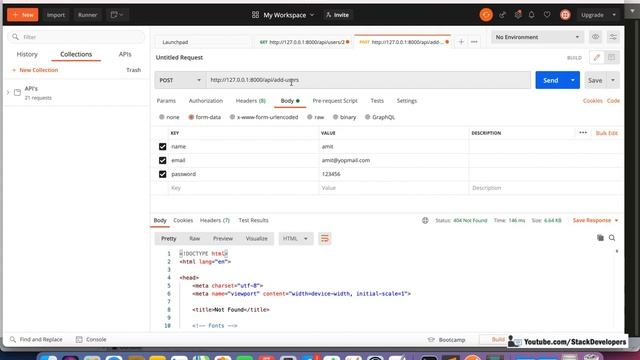Click the environment quick look eye icon
The height and width of the screenshot is (360, 640).
(x=596, y=37)
